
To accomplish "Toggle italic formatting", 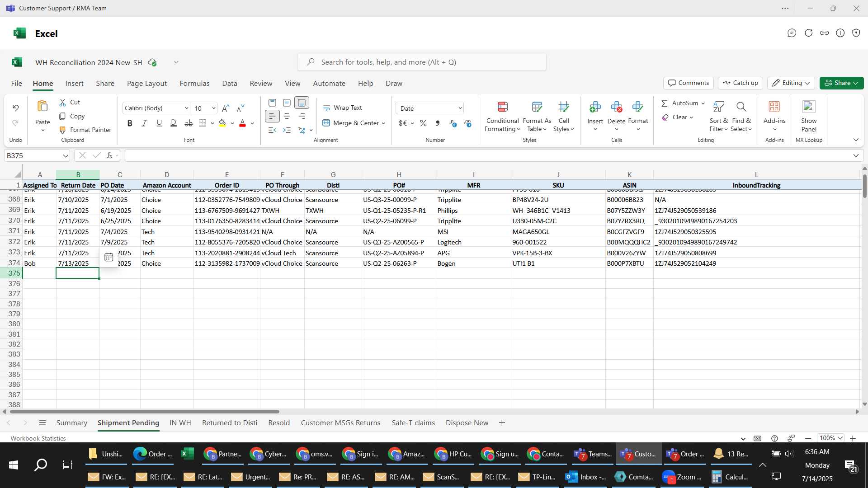I will click(x=144, y=123).
